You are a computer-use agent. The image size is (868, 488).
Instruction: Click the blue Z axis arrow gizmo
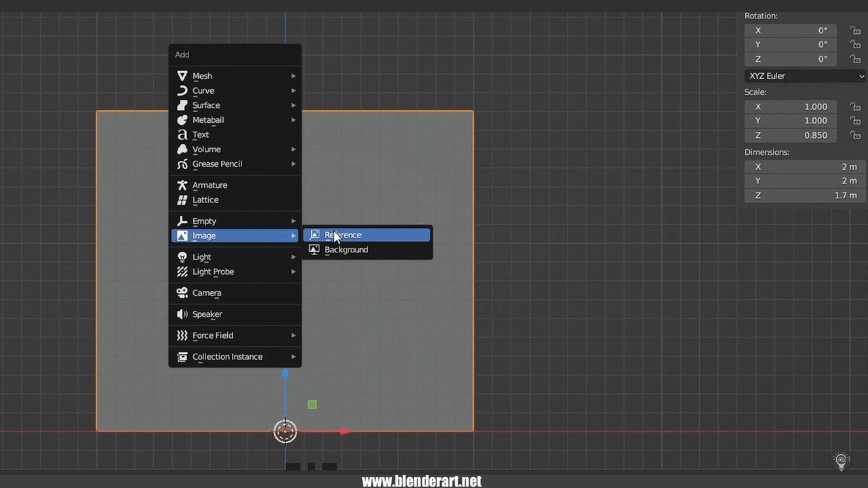coord(285,373)
